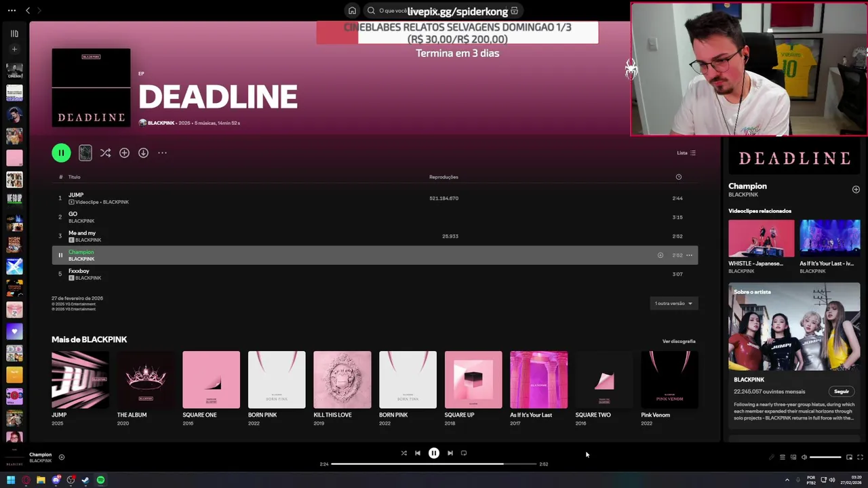Open the SQUARE UP album card
The height and width of the screenshot is (488, 868).
pyautogui.click(x=473, y=388)
